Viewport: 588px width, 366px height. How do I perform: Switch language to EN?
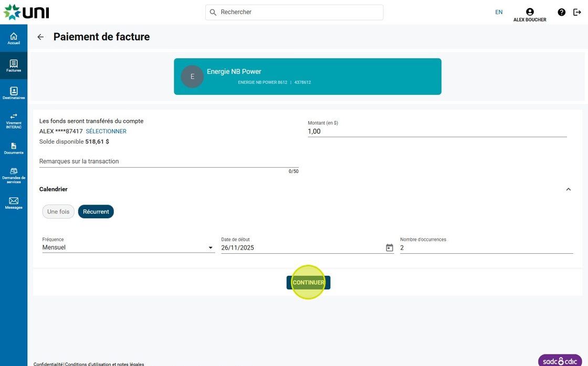(x=499, y=13)
